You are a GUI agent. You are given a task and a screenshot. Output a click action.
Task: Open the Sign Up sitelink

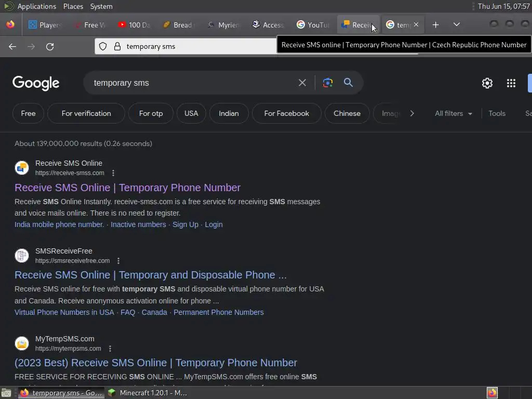pos(185,224)
